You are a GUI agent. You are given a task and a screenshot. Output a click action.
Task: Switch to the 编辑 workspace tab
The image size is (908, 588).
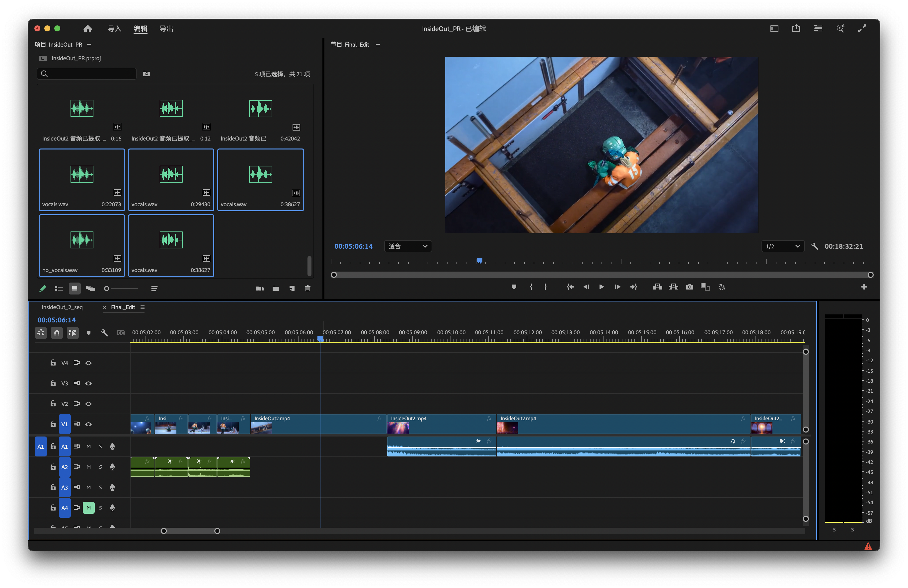tap(140, 29)
